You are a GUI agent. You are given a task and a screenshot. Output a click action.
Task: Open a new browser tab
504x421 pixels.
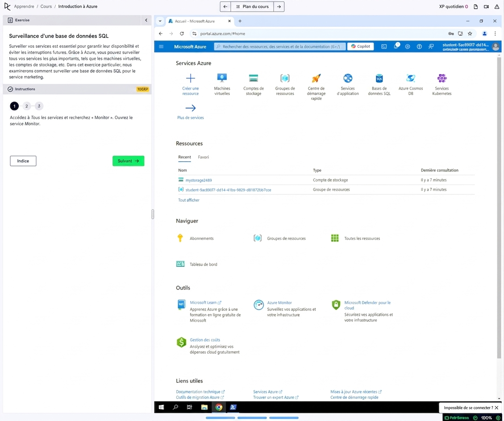pos(240,21)
